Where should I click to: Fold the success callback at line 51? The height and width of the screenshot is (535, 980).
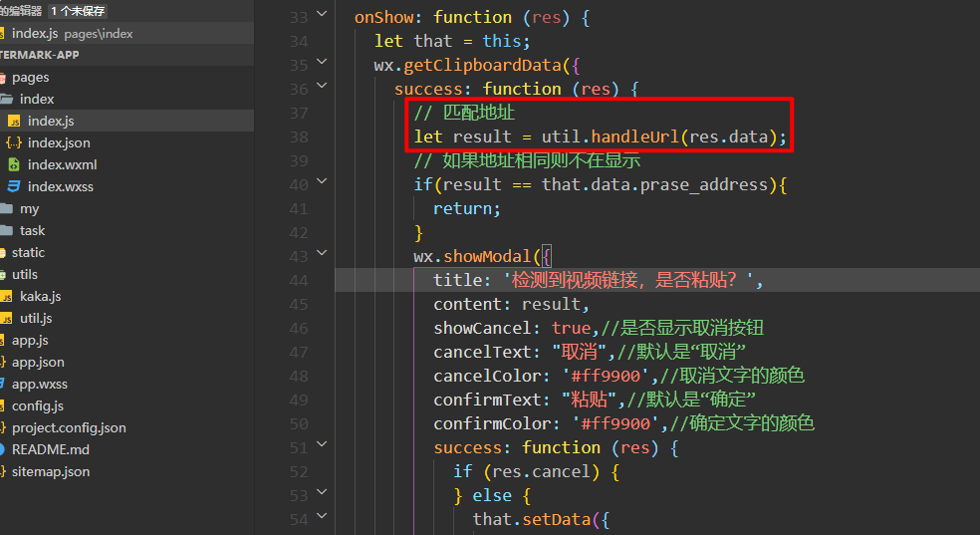(x=322, y=443)
